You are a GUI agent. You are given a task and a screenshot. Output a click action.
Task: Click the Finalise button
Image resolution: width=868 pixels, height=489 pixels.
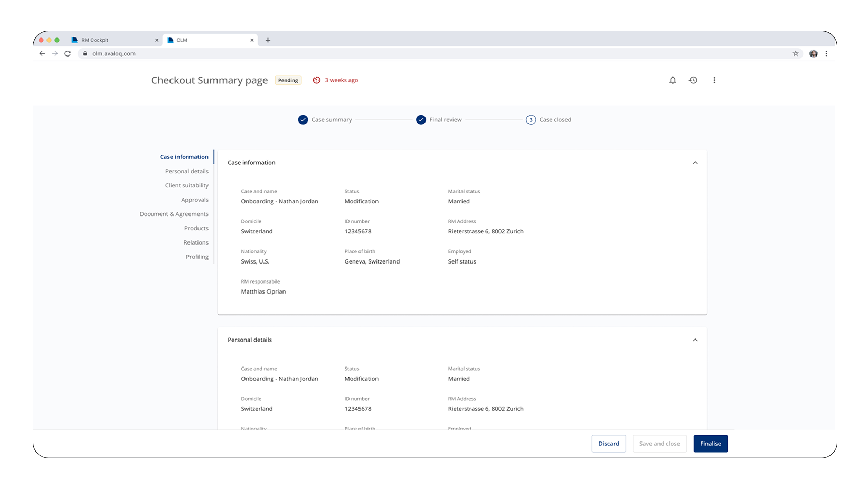click(x=711, y=444)
